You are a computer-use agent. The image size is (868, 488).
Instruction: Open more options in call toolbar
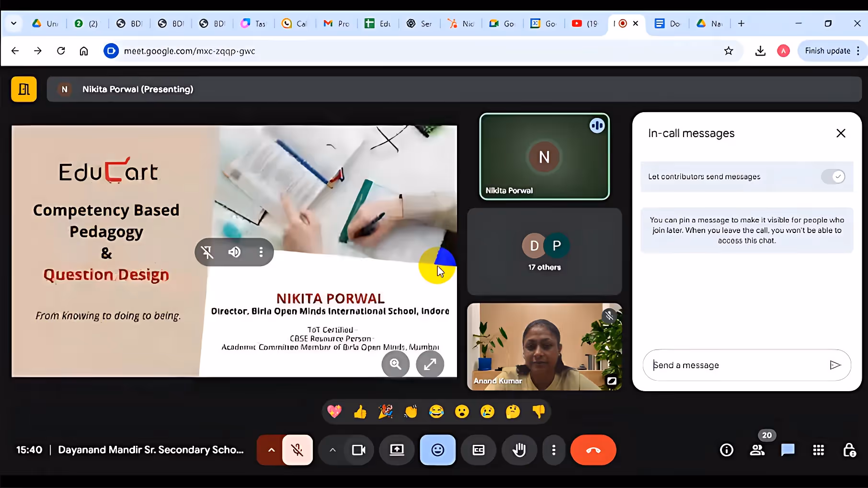coord(554,450)
